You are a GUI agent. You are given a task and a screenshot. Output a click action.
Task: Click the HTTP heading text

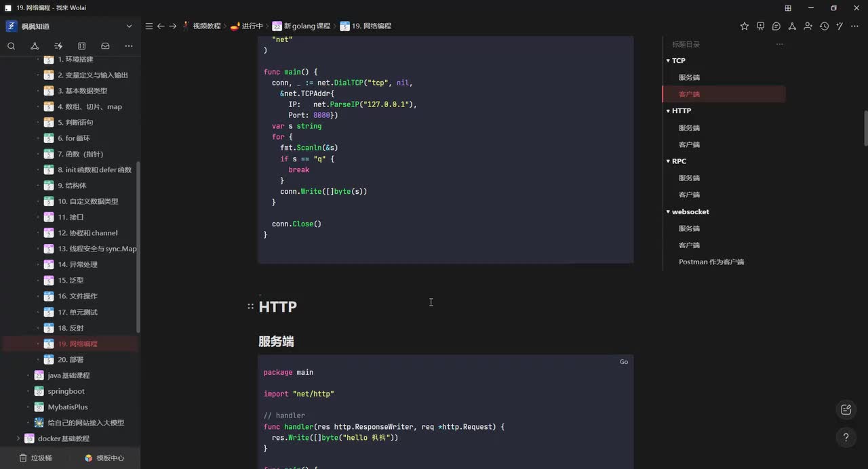(x=278, y=306)
